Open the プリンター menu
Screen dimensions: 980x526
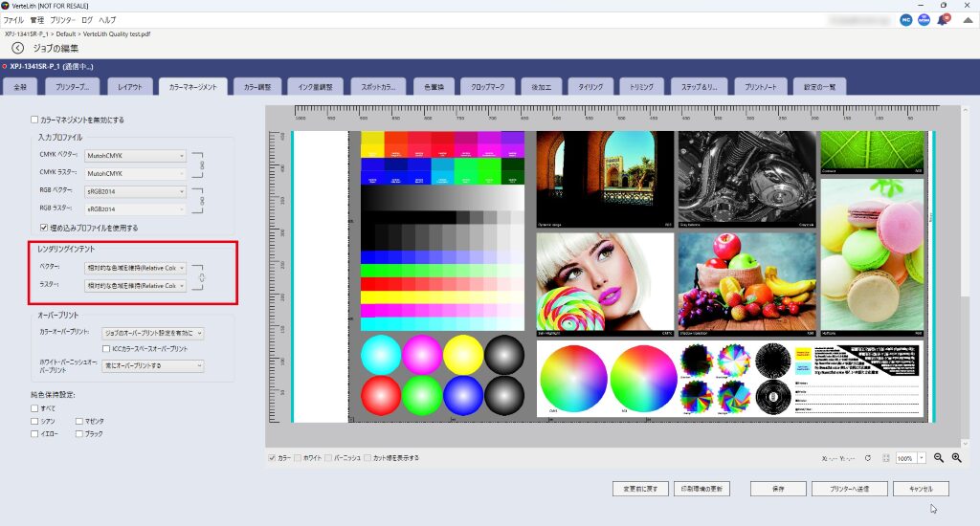point(62,19)
